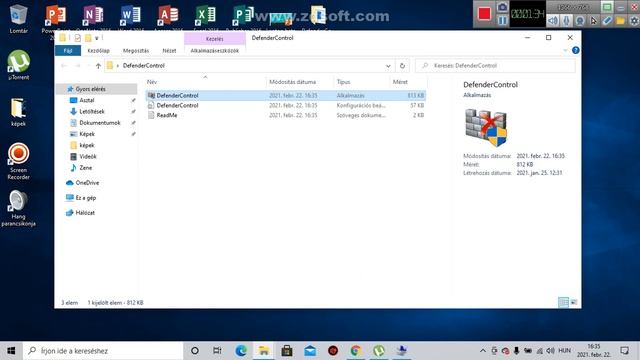Image resolution: width=640 pixels, height=360 pixels.
Task: Open Microsoft Edge from the taskbar
Action: 241,351
